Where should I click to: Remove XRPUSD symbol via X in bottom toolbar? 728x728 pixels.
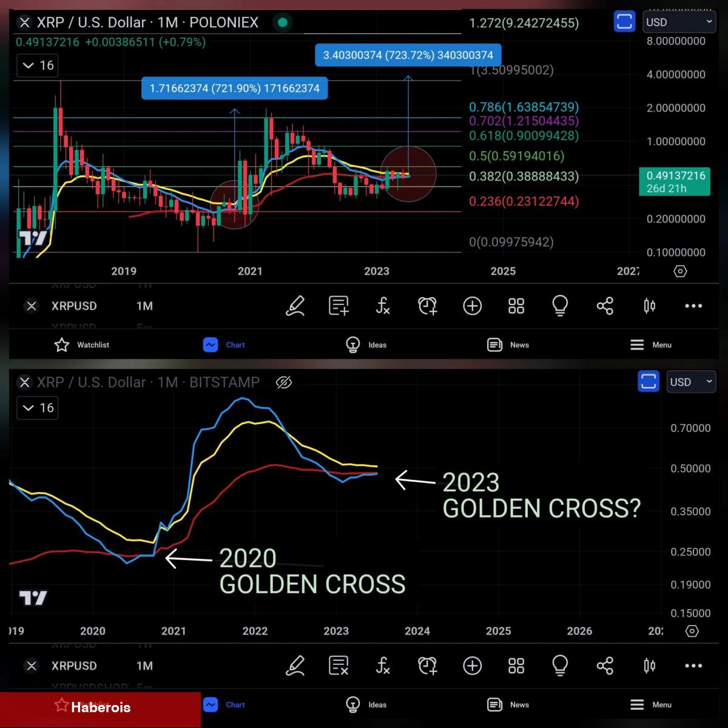pyautogui.click(x=32, y=666)
